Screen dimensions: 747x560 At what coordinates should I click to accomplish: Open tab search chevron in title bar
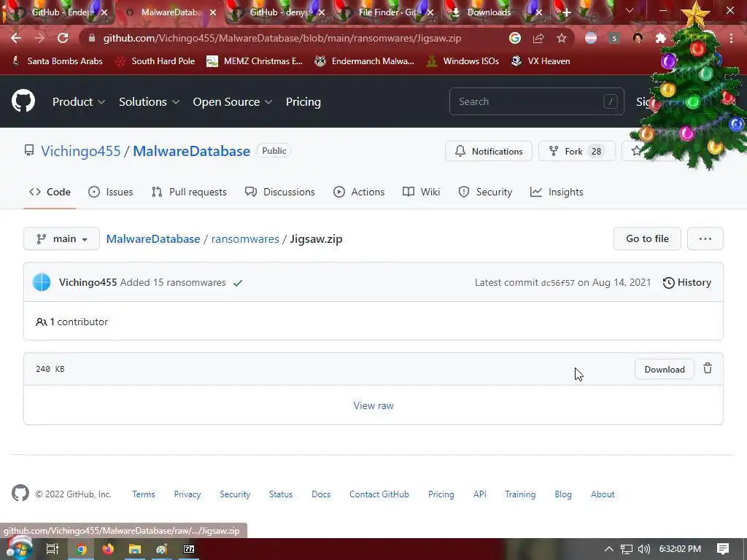[x=630, y=10]
